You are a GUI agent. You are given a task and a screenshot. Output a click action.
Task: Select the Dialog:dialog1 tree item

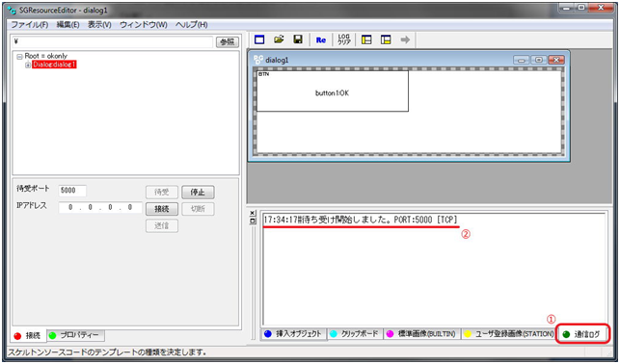(54, 65)
